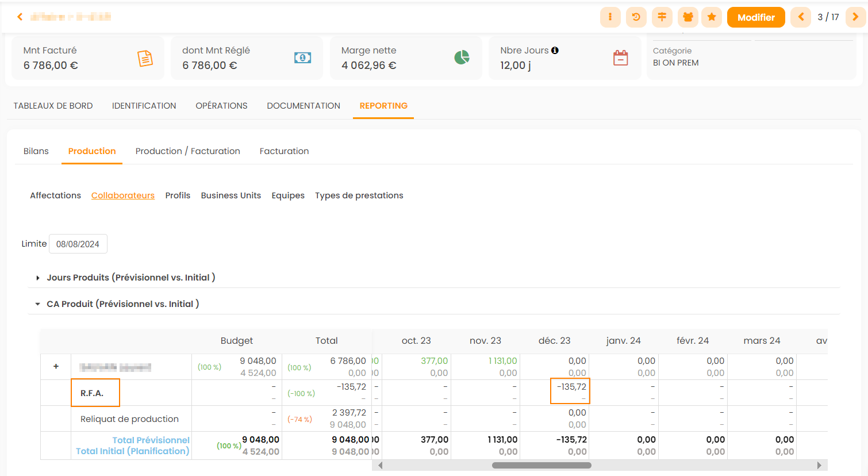Click the plus icon in first table row
868x476 pixels.
[x=56, y=367]
